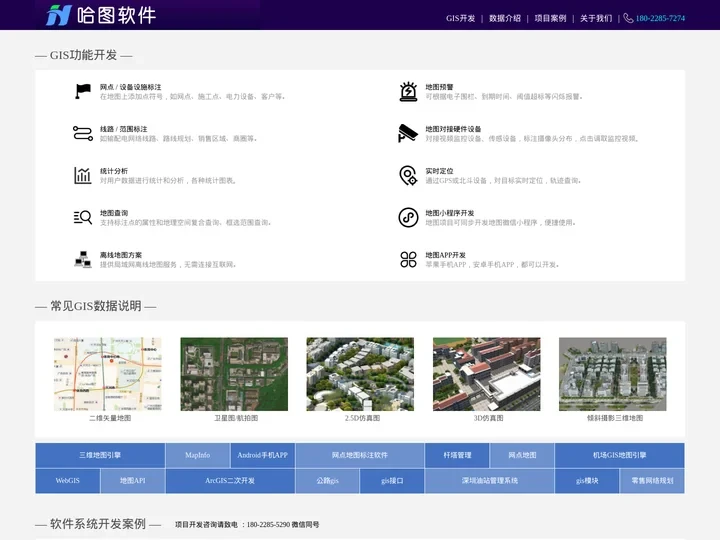Open the 数据介绍 menu item
720x540 pixels.
point(505,18)
